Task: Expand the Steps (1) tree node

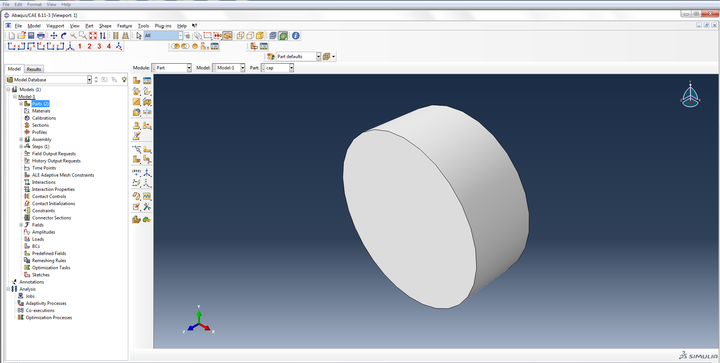Action: (21, 146)
